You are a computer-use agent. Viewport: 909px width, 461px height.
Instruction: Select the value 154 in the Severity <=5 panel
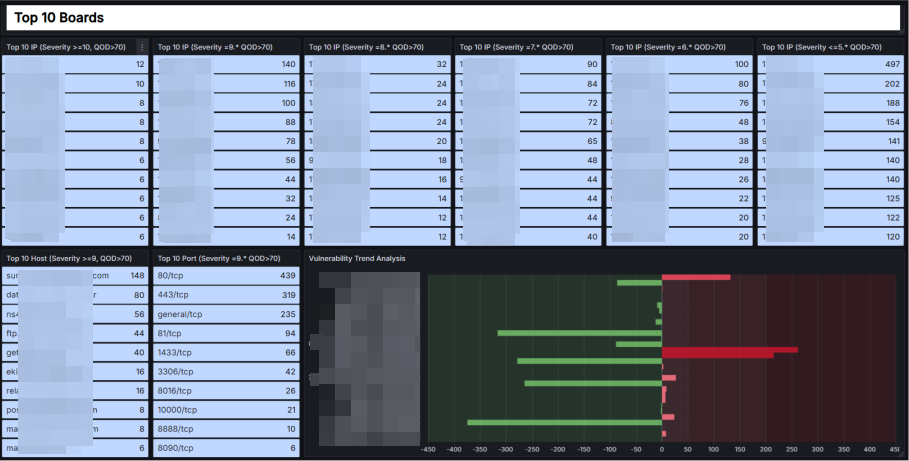click(x=893, y=122)
